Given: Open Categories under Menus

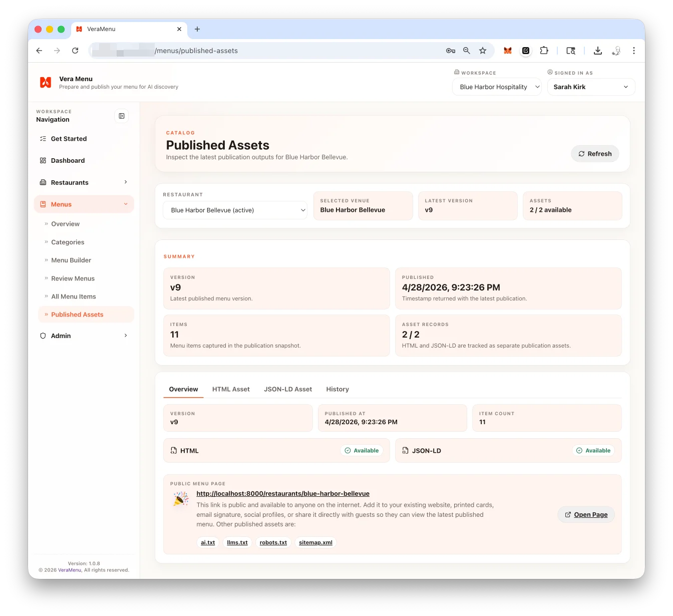Looking at the screenshot, I should [x=86, y=242].
